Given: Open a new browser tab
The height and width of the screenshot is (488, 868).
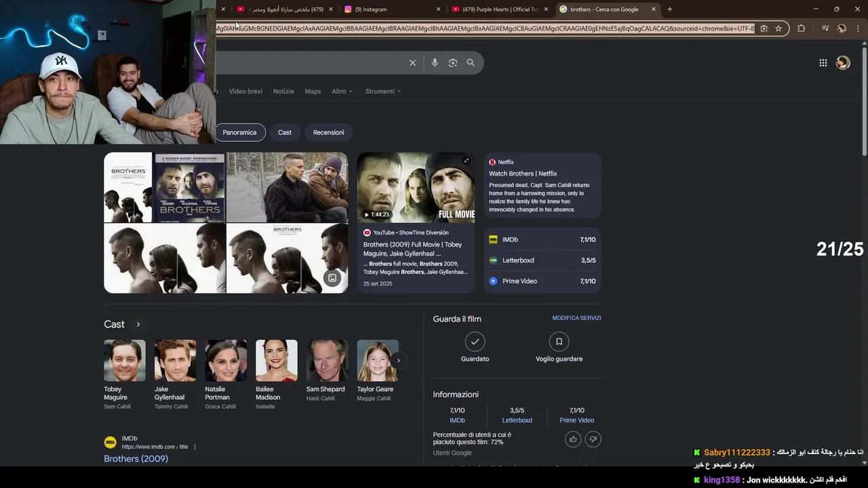Looking at the screenshot, I should (670, 9).
